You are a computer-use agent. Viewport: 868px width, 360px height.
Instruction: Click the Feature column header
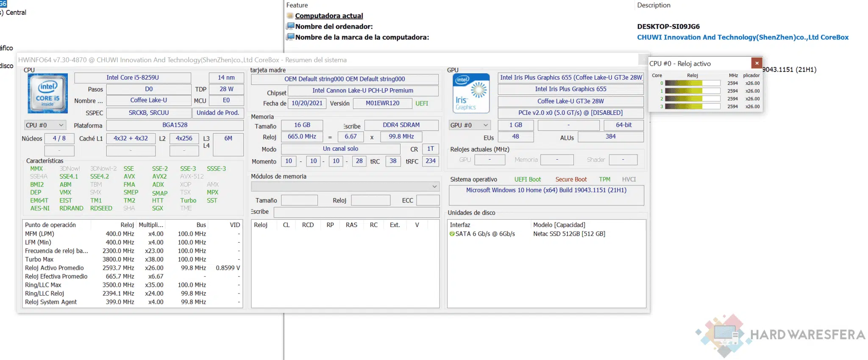tap(297, 5)
